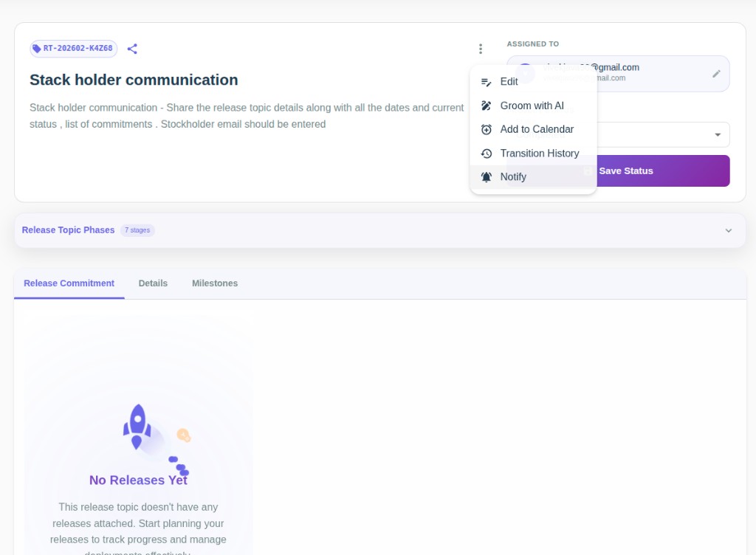This screenshot has width=756, height=555.
Task: Click the save icon on the Save Status button
Action: pyautogui.click(x=588, y=170)
